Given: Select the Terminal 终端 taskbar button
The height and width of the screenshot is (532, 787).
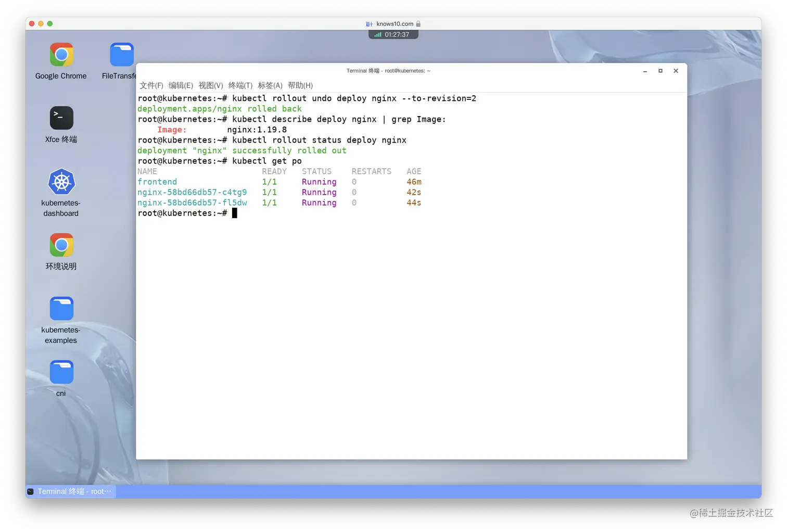Looking at the screenshot, I should coord(71,491).
